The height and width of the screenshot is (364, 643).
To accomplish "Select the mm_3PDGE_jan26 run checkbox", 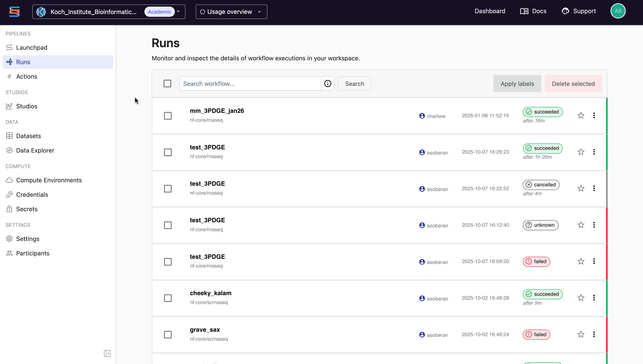I will click(168, 116).
